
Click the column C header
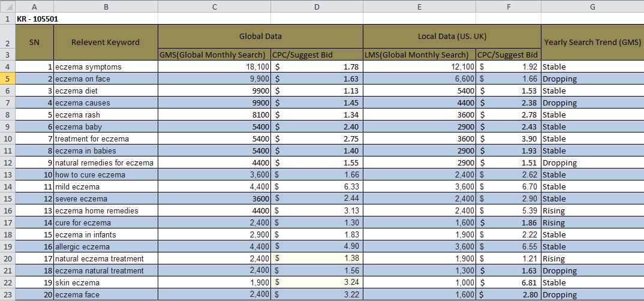[x=214, y=7]
